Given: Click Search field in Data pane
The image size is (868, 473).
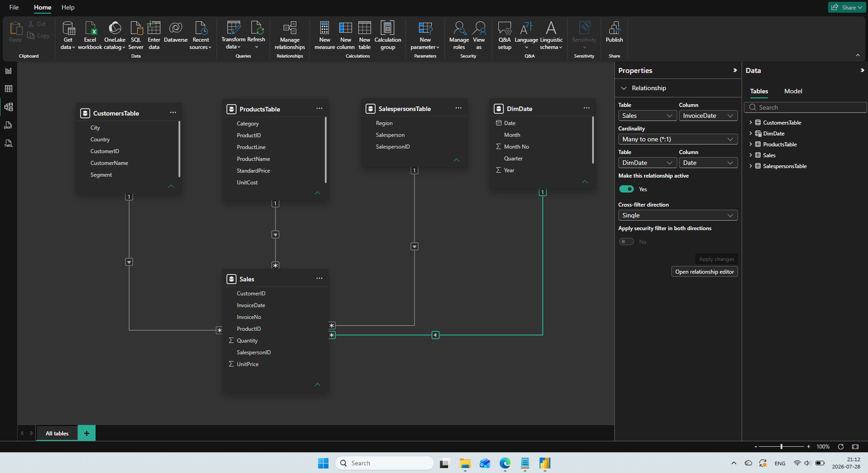Looking at the screenshot, I should click(805, 108).
